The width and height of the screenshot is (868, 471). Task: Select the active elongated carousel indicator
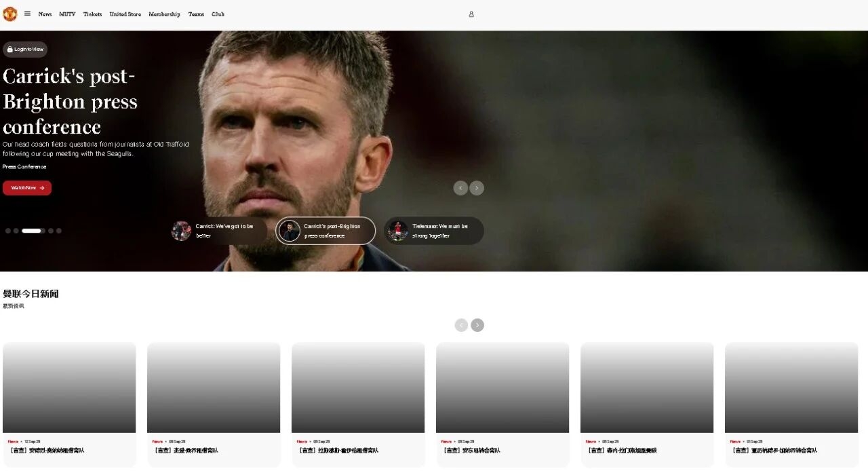click(x=32, y=231)
